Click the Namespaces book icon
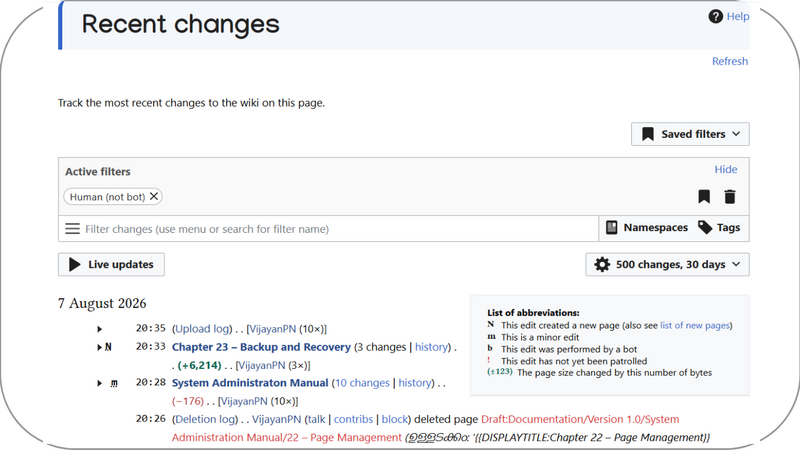Screen dimensions: 800x450 tap(611, 228)
